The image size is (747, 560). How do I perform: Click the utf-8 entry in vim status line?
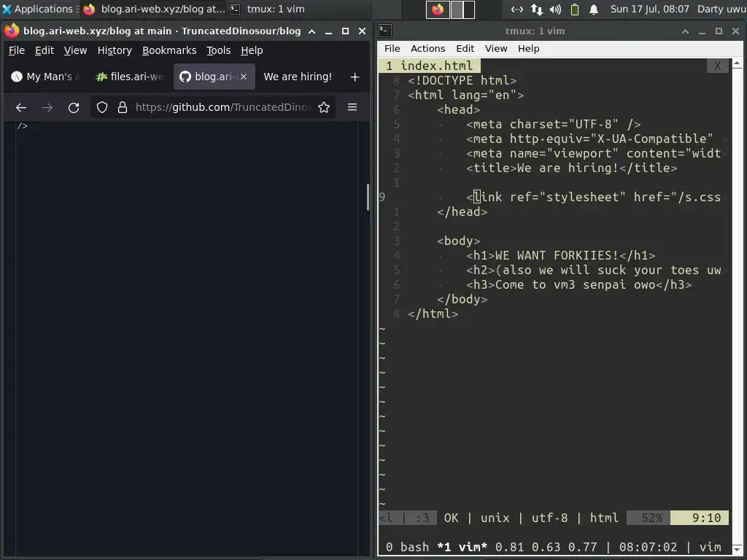pos(550,518)
